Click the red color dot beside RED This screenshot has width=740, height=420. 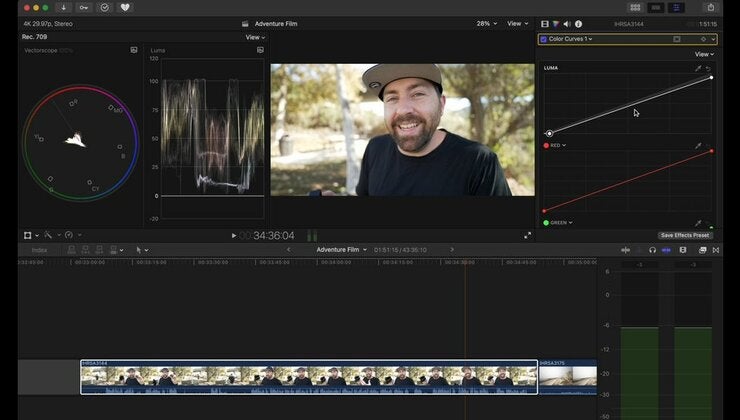click(x=546, y=145)
